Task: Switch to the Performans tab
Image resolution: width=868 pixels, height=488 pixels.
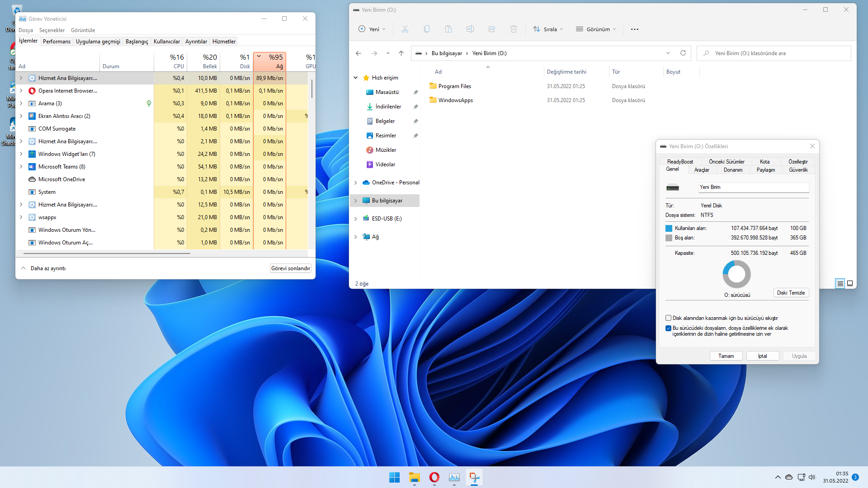Action: click(57, 42)
